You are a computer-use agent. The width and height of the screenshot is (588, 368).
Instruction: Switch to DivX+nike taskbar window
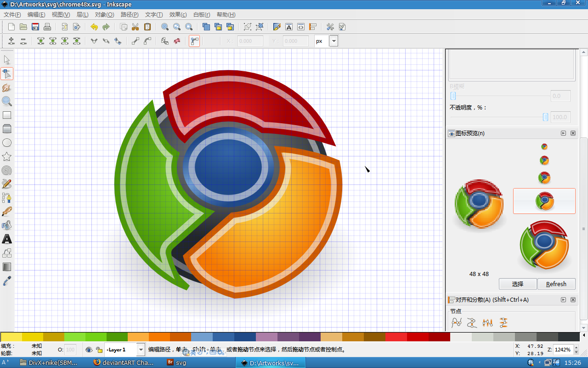pos(49,362)
